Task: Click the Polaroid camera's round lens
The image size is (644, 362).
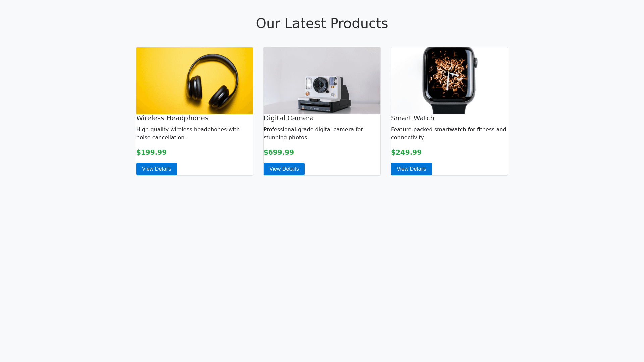Action: [x=321, y=84]
